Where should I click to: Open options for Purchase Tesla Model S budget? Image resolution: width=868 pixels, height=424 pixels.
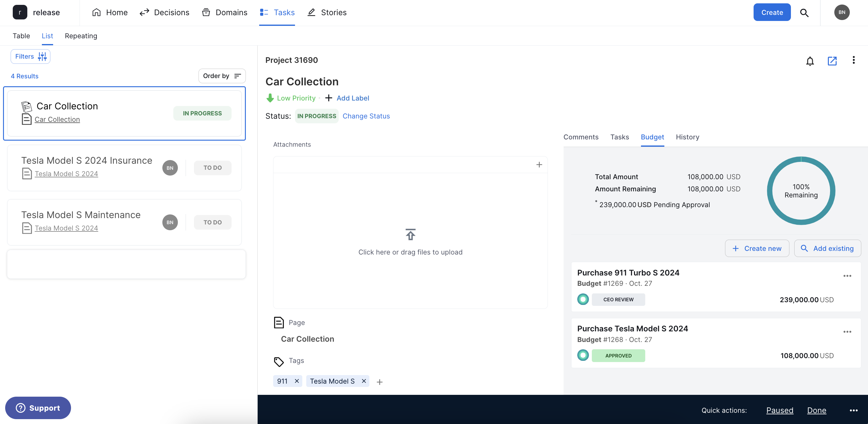[847, 332]
